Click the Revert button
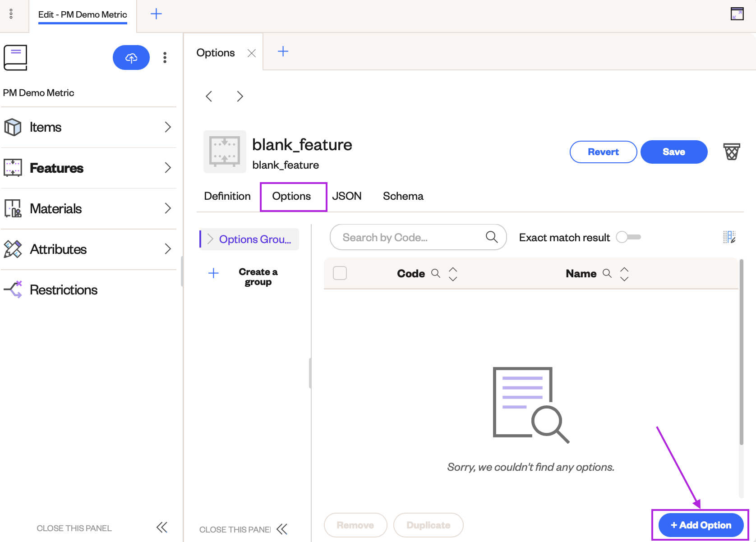The height and width of the screenshot is (542, 756). [603, 152]
